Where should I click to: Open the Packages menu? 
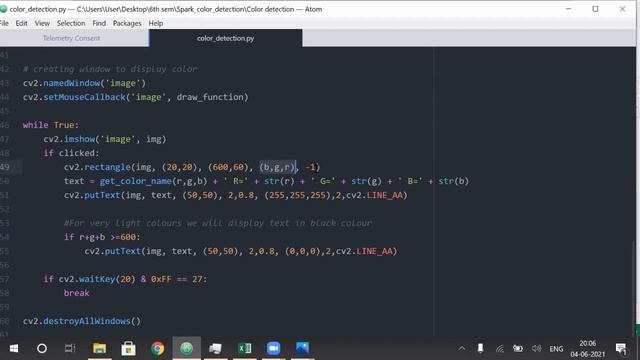pyautogui.click(x=127, y=23)
